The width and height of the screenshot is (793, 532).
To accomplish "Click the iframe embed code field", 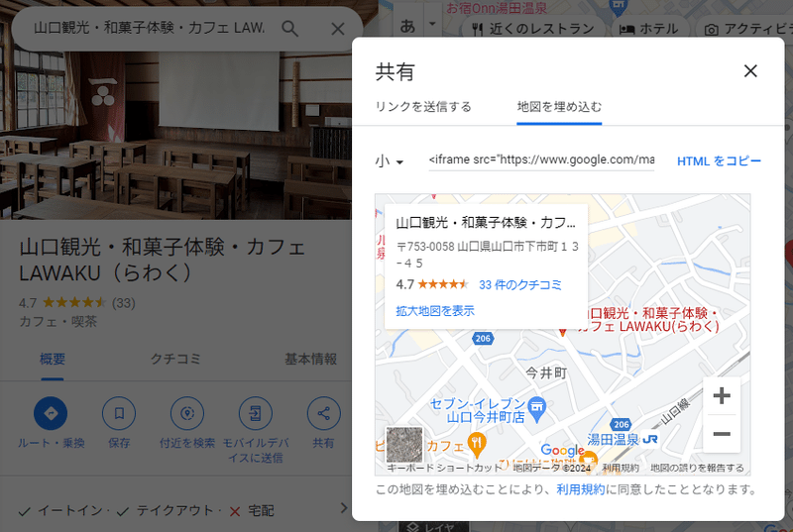I will 541,160.
